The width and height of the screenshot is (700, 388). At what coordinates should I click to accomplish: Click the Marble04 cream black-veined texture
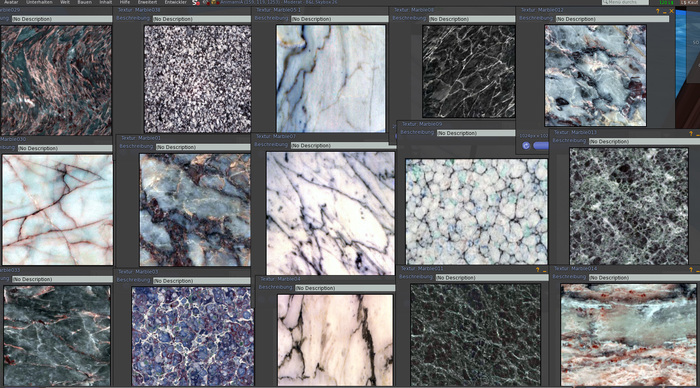[x=335, y=340]
